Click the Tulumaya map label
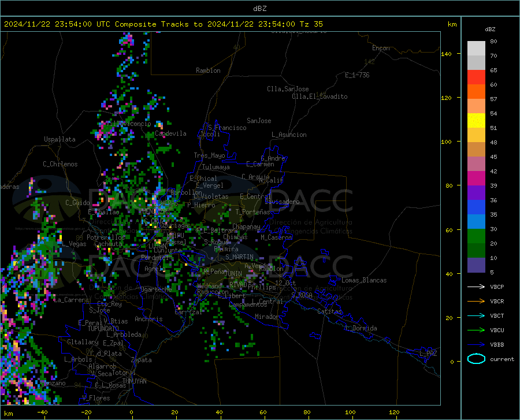520x420 pixels. tap(216, 167)
